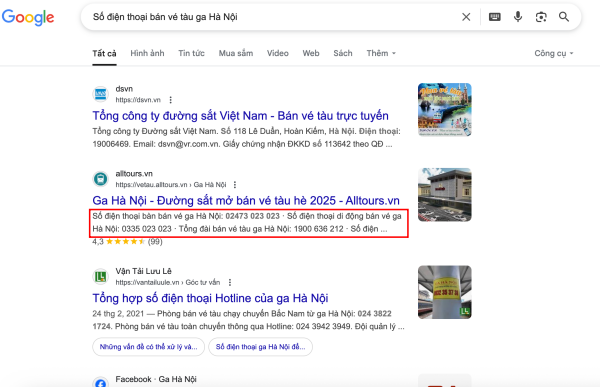
Task: Open more options for Vận Tải Lưu Lê result
Action: (230, 282)
